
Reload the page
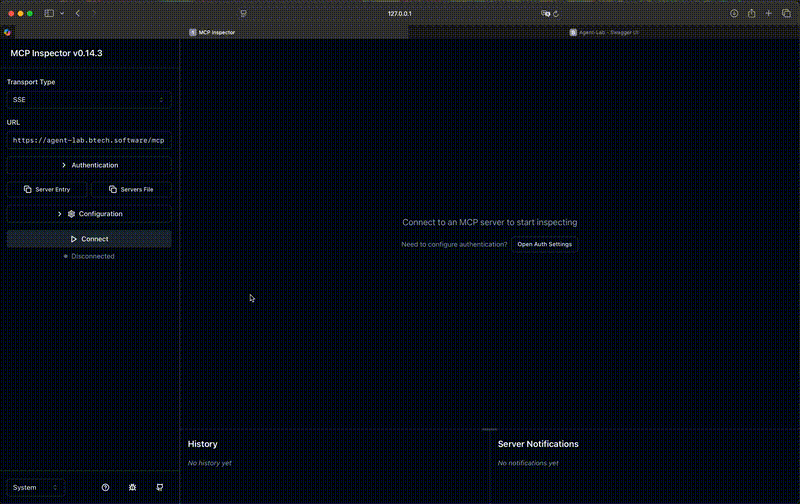tap(556, 14)
